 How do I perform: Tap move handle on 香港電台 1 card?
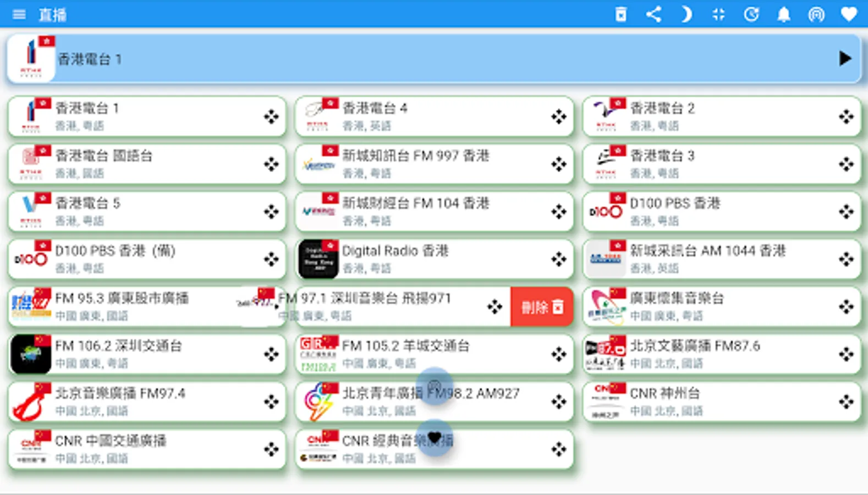pyautogui.click(x=271, y=117)
